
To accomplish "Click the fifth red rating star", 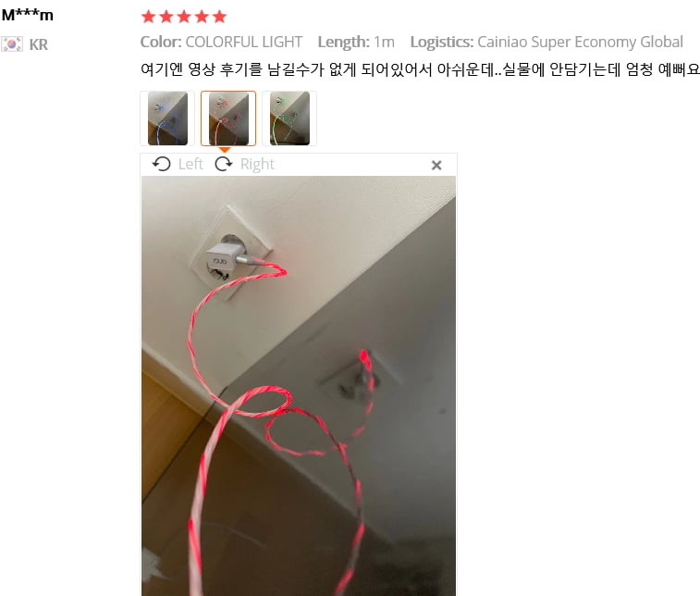I will [219, 17].
